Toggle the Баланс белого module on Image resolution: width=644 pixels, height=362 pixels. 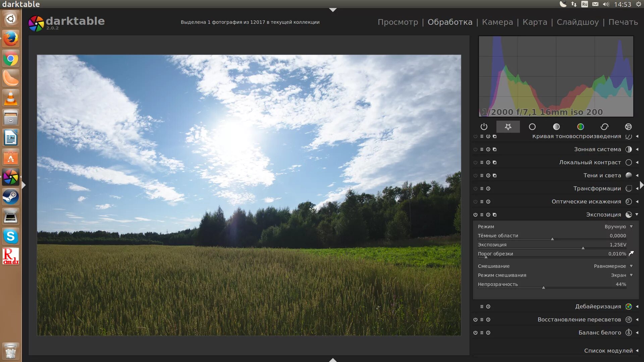475,333
